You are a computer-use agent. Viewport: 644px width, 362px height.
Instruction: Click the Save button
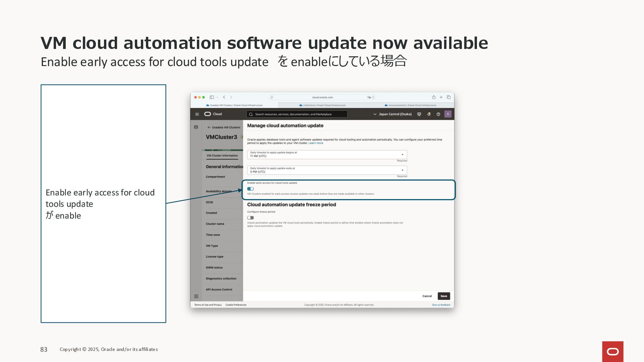coord(443,296)
